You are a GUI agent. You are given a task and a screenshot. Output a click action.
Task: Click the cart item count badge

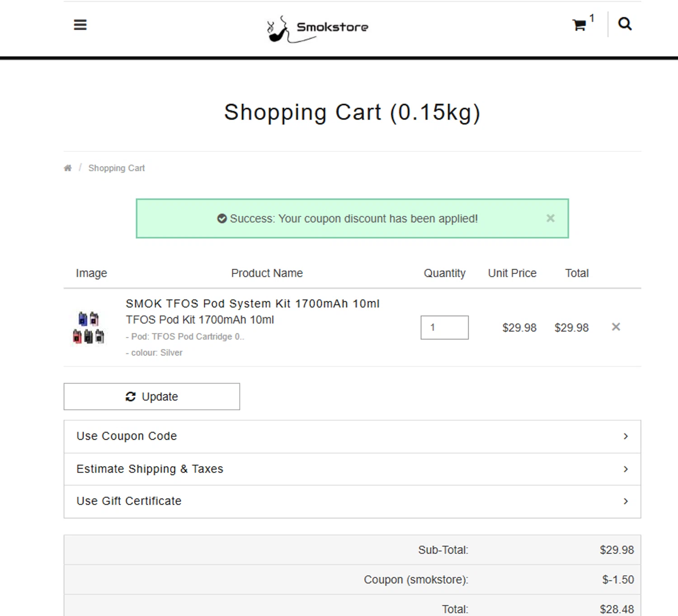tap(592, 18)
